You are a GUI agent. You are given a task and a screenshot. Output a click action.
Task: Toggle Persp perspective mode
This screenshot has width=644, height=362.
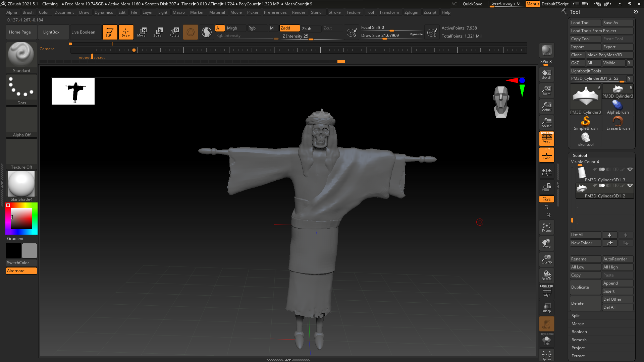546,138
